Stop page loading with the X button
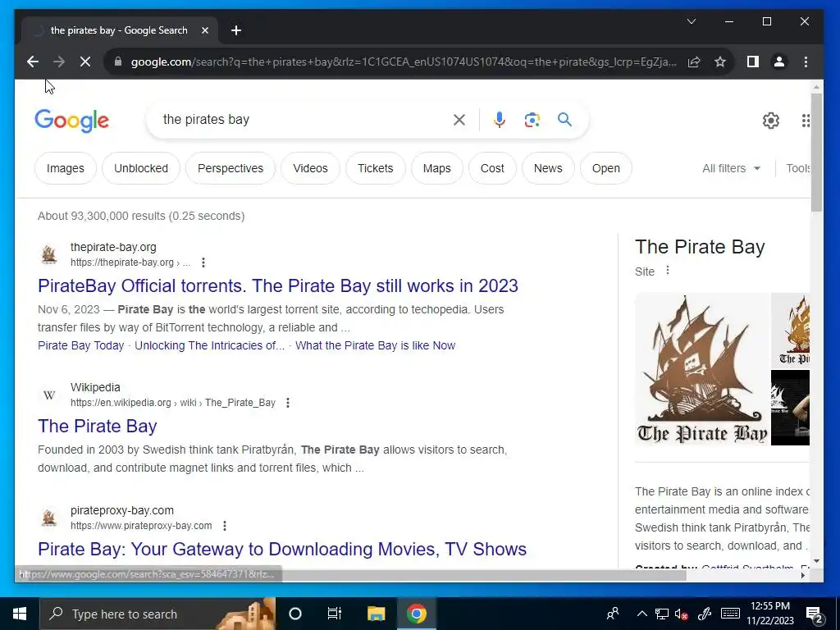 85,62
